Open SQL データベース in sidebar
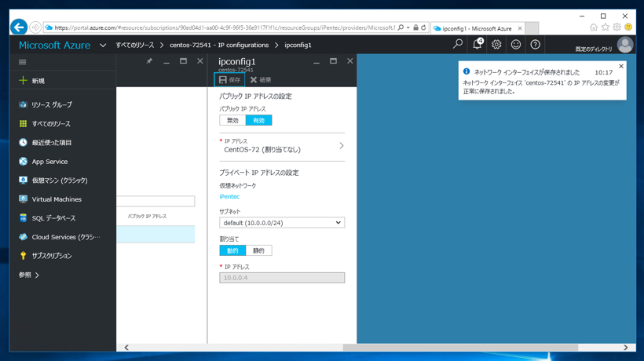 click(54, 218)
